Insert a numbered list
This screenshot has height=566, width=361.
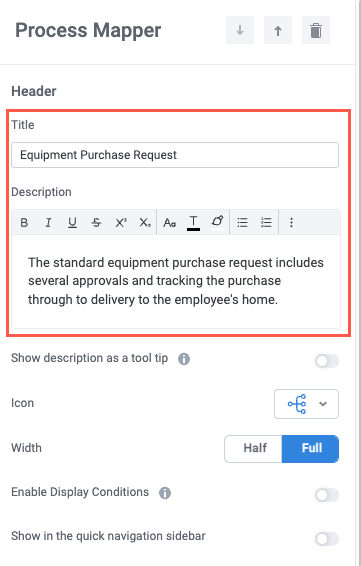pyautogui.click(x=266, y=222)
